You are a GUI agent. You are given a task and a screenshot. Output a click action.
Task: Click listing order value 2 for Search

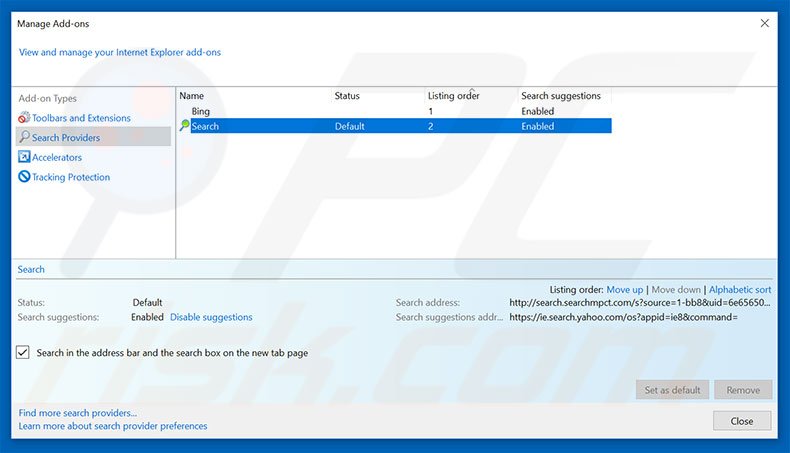point(431,126)
